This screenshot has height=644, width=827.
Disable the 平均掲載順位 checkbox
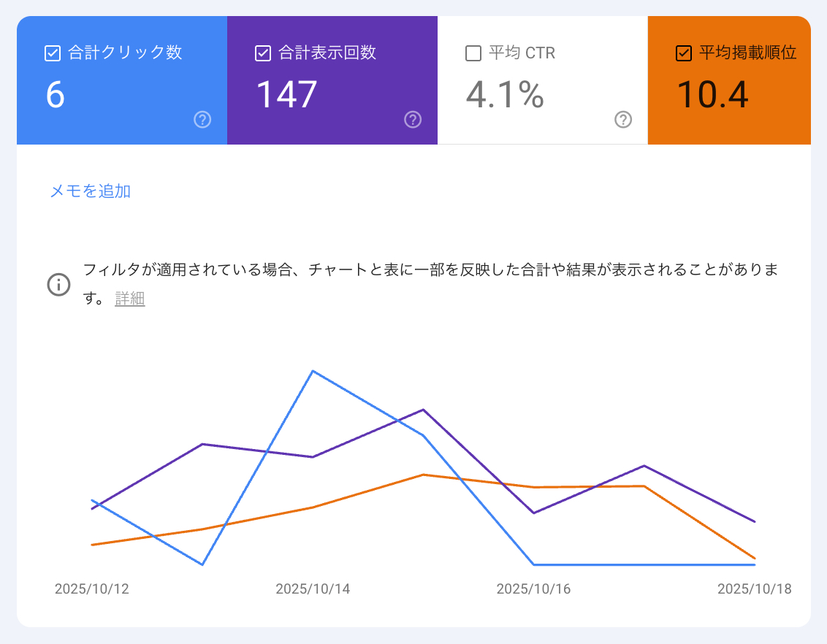(x=684, y=53)
